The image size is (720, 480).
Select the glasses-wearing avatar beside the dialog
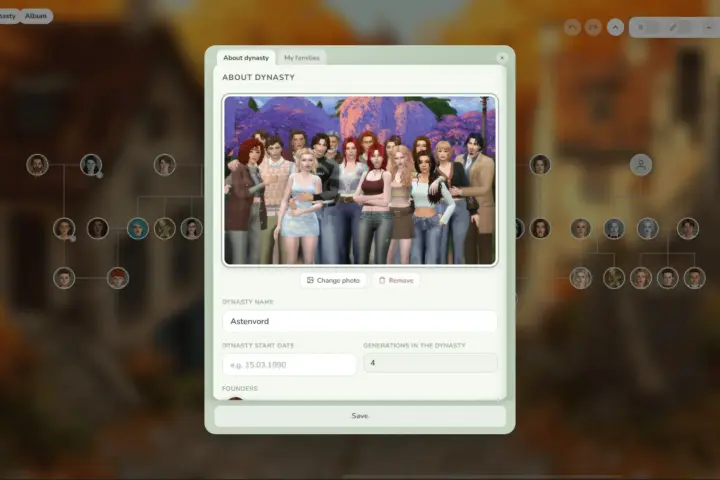[x=191, y=228]
